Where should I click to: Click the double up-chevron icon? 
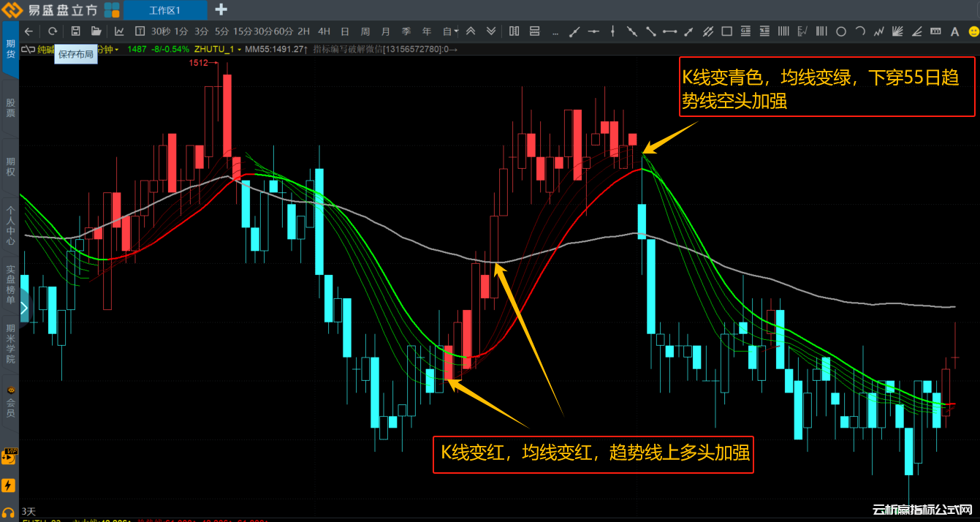(471, 31)
